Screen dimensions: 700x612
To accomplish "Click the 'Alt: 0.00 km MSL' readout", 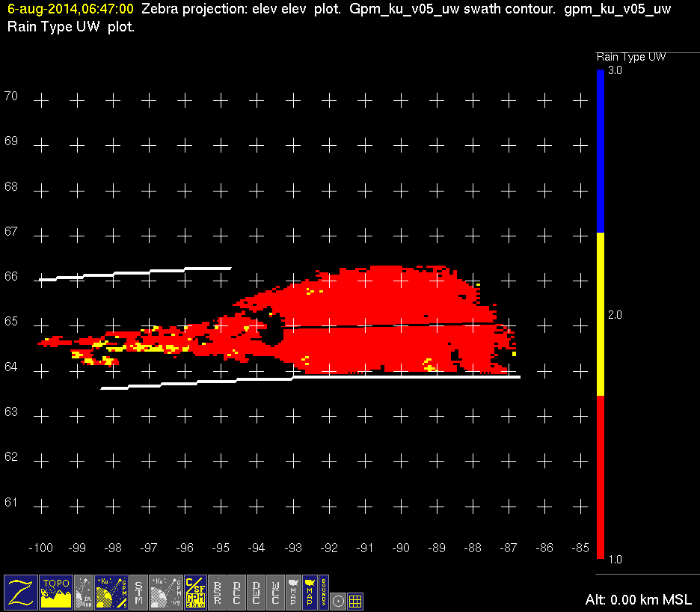I will 639,599.
